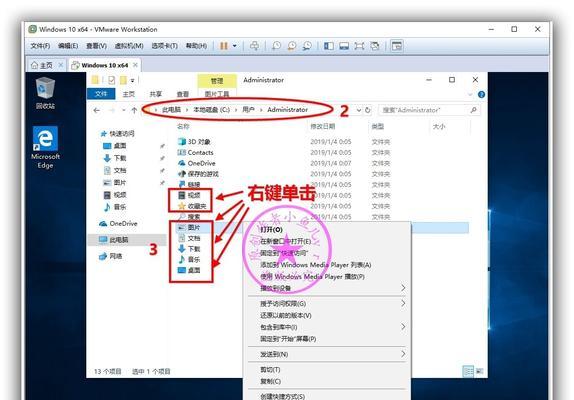Choose 复制(C) from context menu

pos(270,381)
